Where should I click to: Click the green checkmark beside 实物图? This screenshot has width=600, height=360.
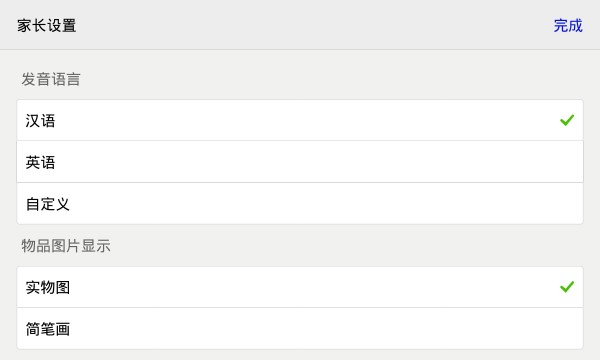567,287
